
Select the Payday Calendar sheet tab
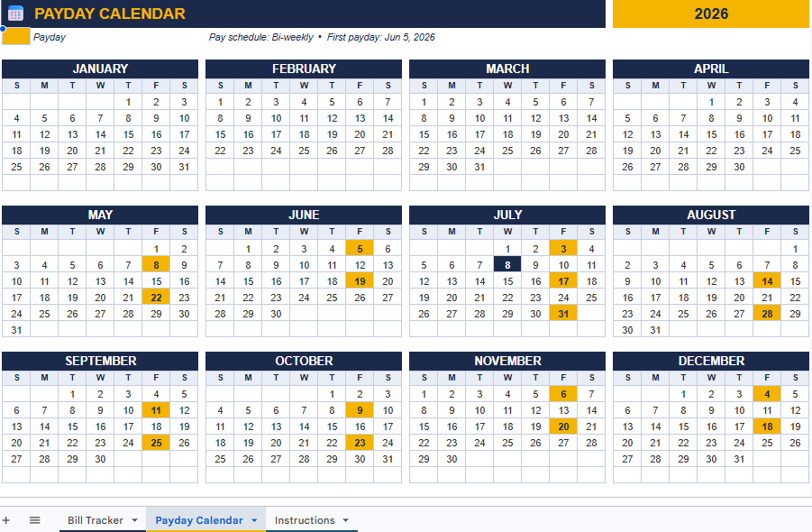click(199, 520)
